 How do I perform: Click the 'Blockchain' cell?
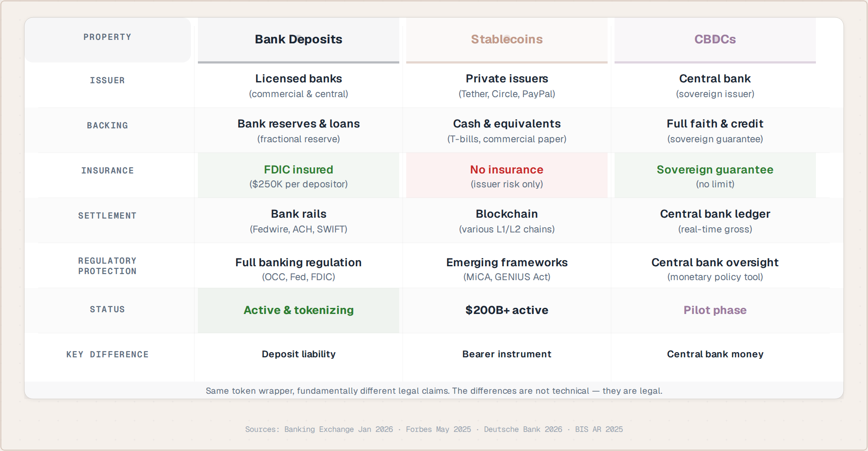507,214
